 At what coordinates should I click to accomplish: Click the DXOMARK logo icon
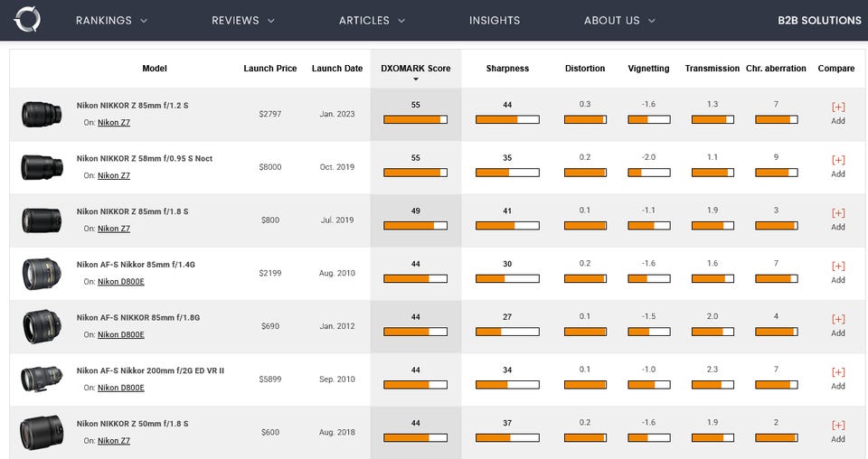tap(28, 20)
